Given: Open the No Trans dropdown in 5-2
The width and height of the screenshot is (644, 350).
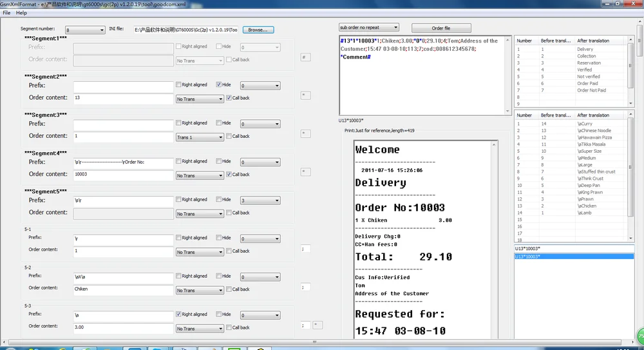Looking at the screenshot, I should pos(200,290).
